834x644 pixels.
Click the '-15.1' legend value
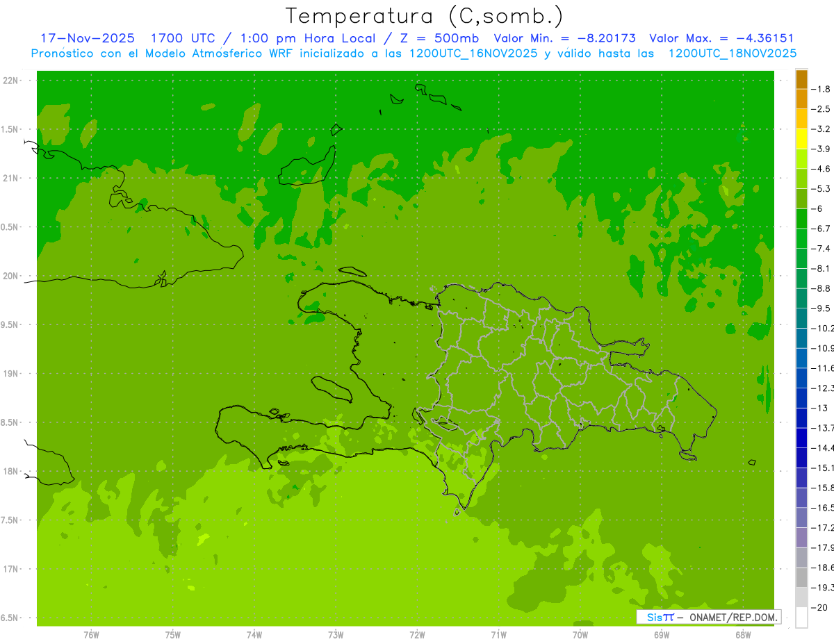[823, 468]
